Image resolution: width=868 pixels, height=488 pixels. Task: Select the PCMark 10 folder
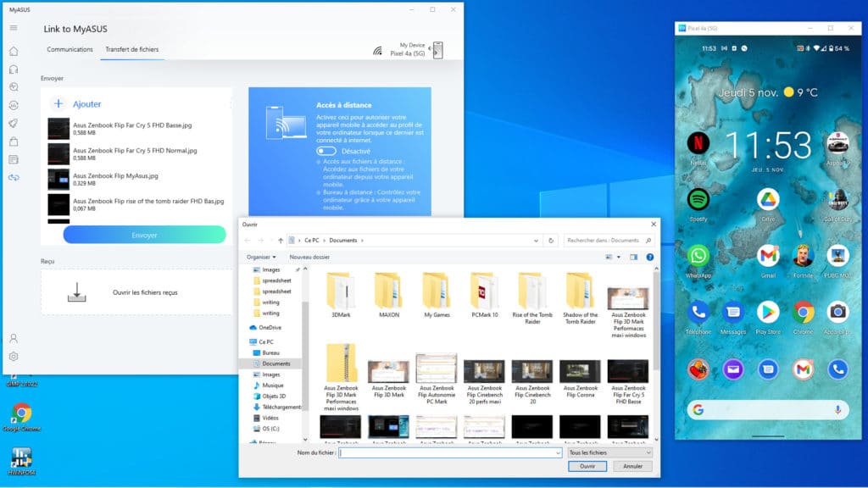[484, 295]
